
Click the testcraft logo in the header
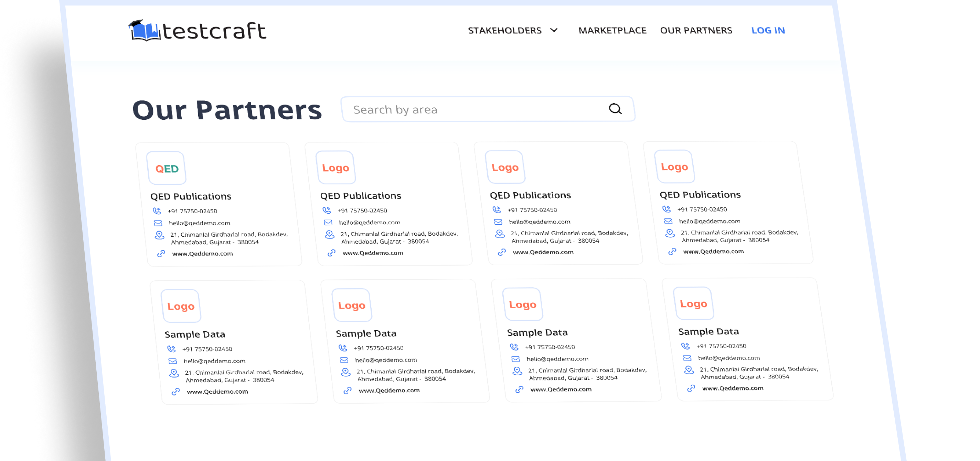coord(197,30)
